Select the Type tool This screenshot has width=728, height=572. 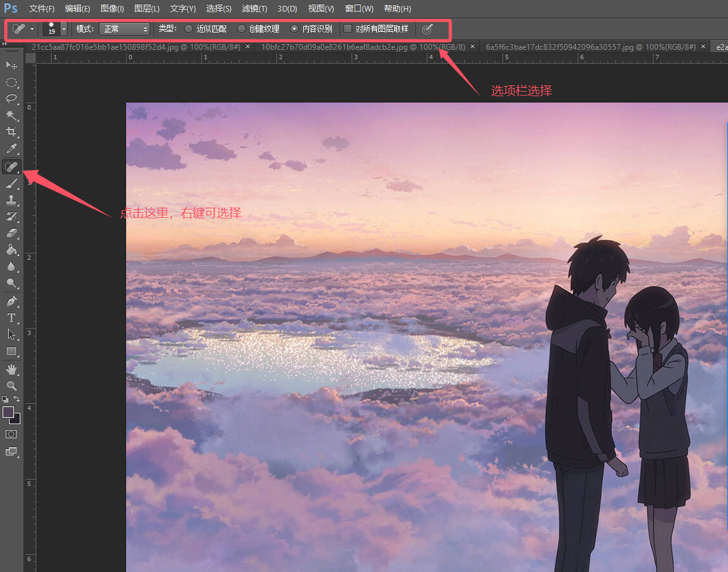11,318
